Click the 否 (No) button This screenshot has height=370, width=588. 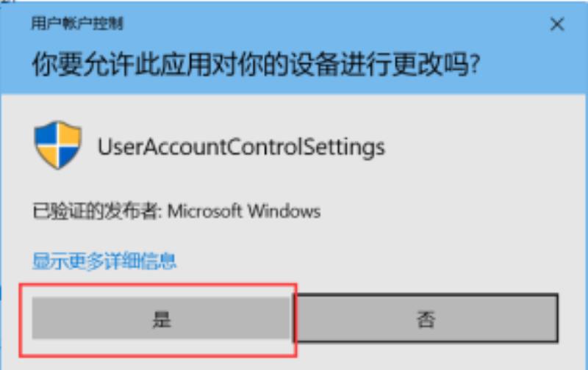click(426, 319)
